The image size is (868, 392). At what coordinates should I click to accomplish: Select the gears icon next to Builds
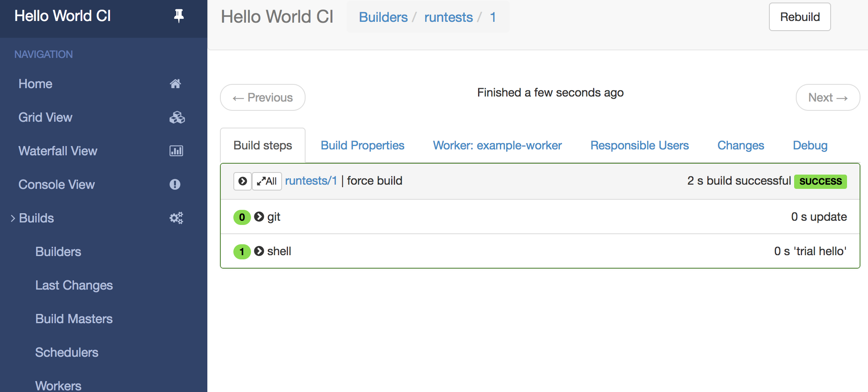tap(176, 218)
